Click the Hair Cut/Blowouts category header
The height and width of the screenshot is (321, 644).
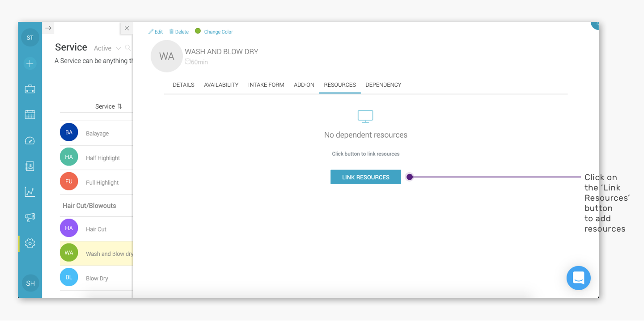(x=89, y=206)
